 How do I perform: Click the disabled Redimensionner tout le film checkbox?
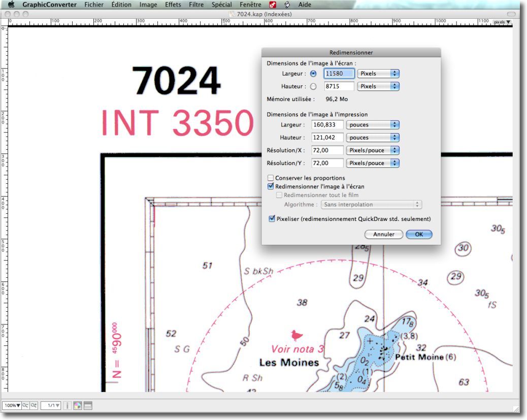pyautogui.click(x=279, y=195)
